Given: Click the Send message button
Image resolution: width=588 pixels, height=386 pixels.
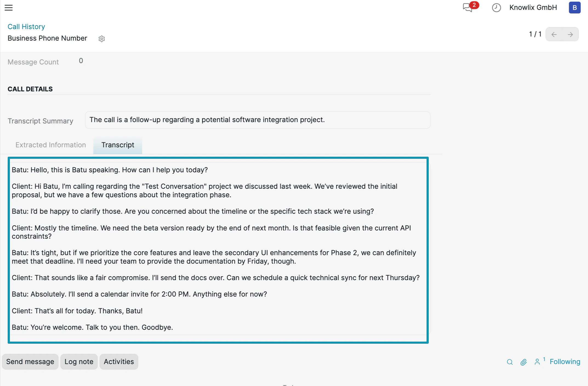Looking at the screenshot, I should [x=30, y=362].
